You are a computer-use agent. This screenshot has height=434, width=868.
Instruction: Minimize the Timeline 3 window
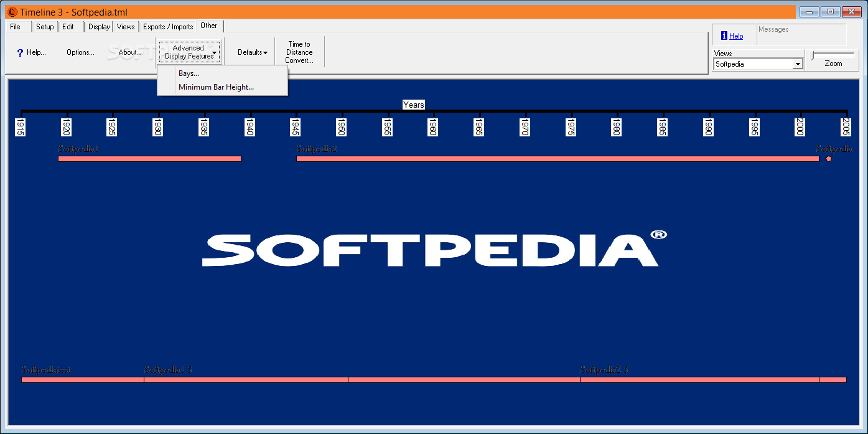[809, 11]
